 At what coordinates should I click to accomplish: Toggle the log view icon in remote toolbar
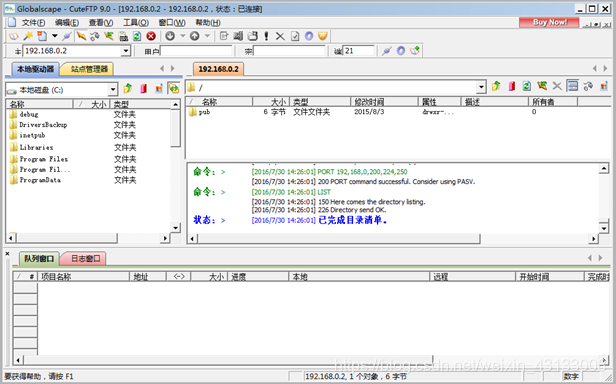coord(572,86)
